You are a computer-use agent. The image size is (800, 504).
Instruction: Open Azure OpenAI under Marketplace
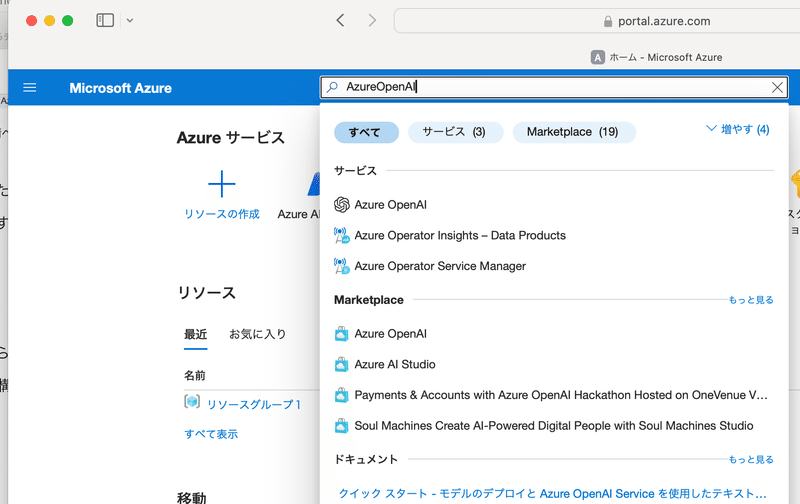coord(390,334)
